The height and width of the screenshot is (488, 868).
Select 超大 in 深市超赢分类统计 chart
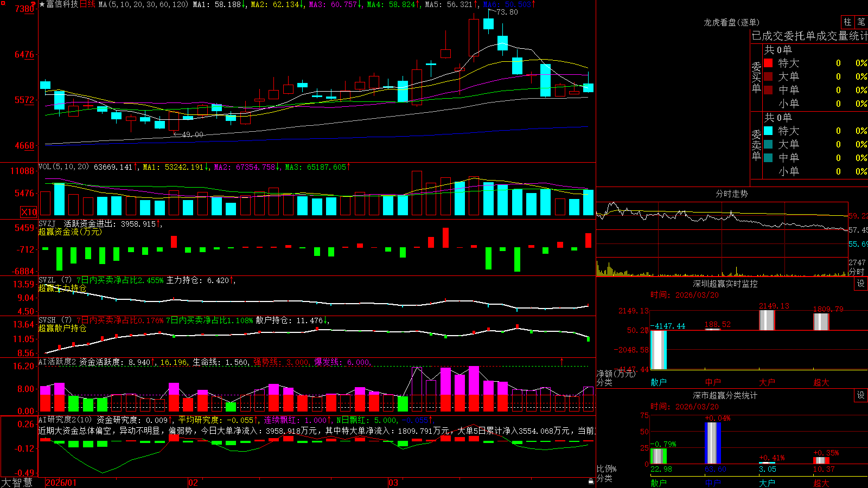coord(821,483)
